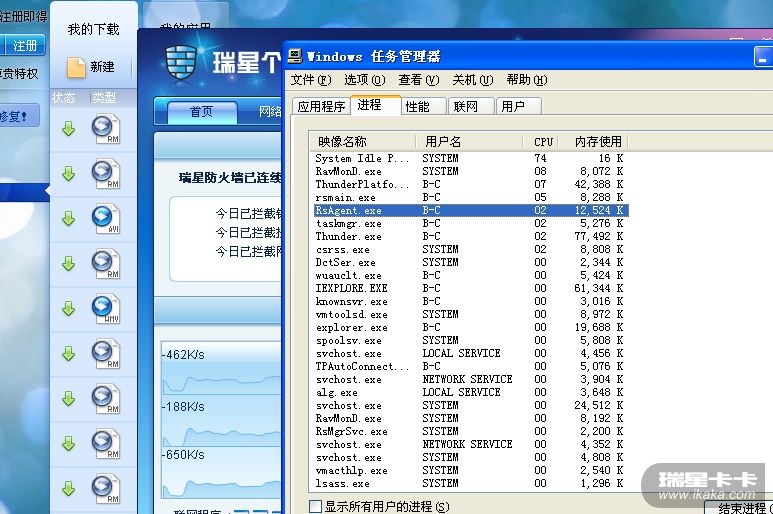This screenshot has width=773, height=514.
Task: Select the TPAutoConnect... process row
Action: point(471,366)
